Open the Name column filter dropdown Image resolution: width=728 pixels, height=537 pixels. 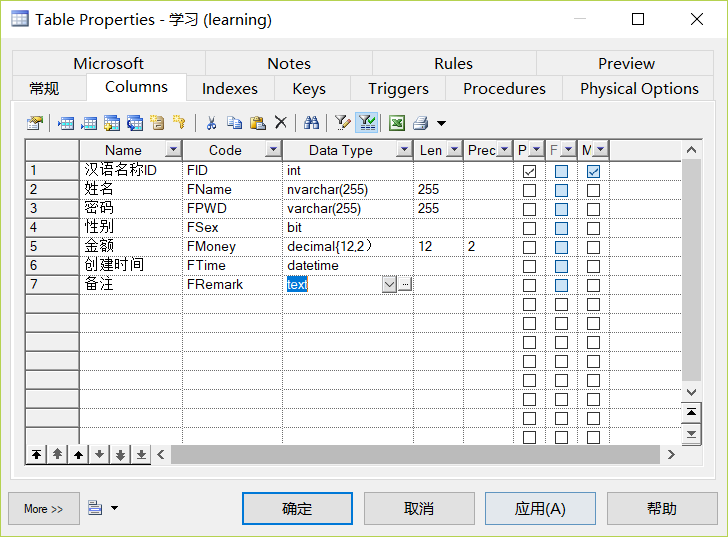tap(173, 149)
